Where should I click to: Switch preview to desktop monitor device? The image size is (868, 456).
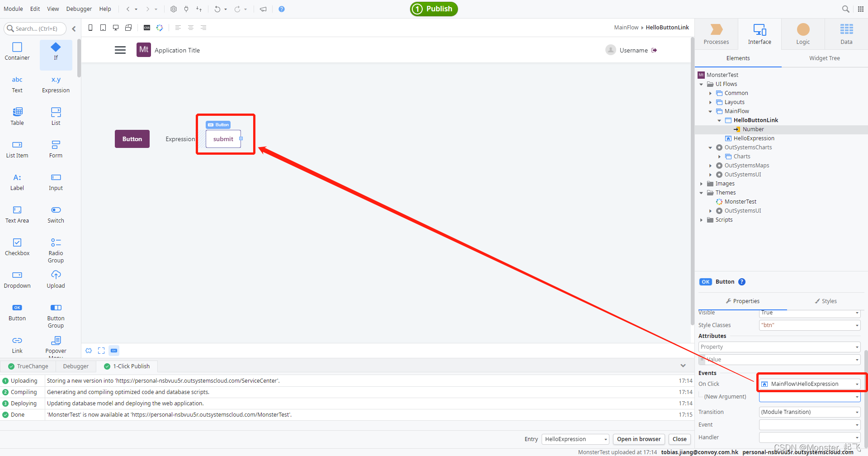tap(116, 28)
